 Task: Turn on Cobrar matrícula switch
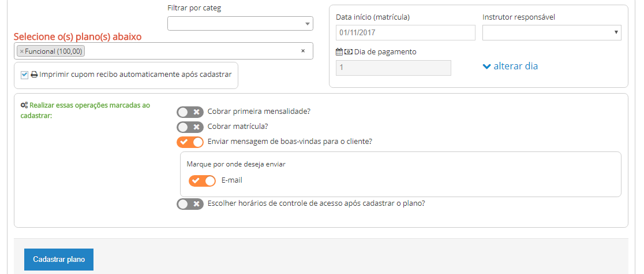coord(190,127)
